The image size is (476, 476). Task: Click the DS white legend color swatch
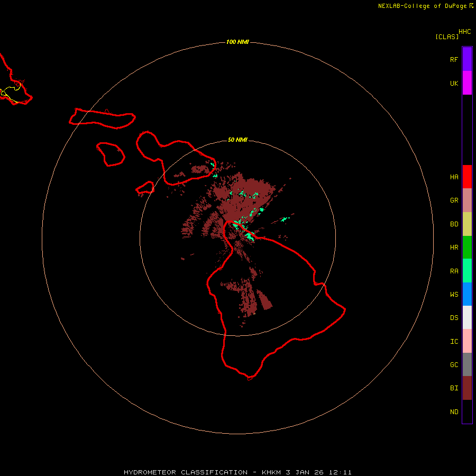(467, 317)
